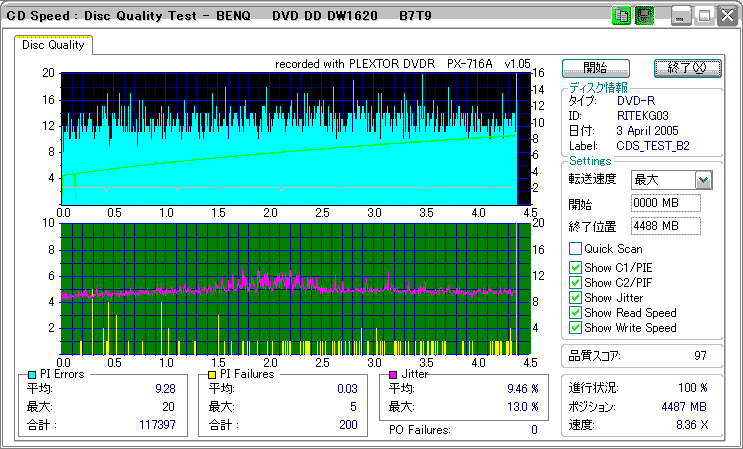Uncheck Show C1/PIE

575,267
